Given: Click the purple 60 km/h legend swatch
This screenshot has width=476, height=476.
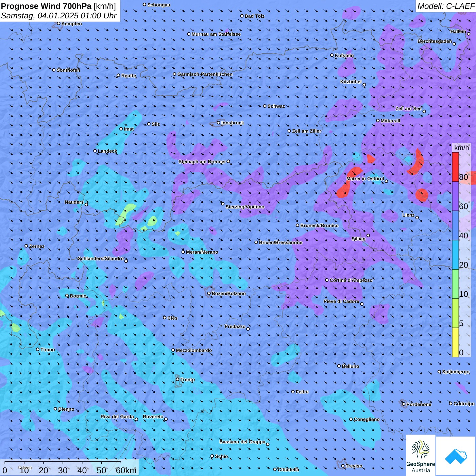Looking at the screenshot, I should 455,197.
